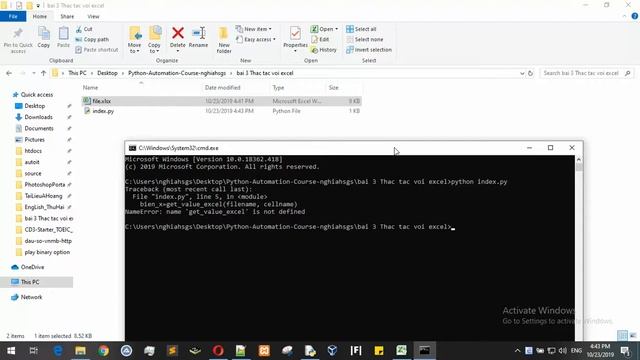
Task: Click the ribbon Edit command
Action: tap(320, 40)
